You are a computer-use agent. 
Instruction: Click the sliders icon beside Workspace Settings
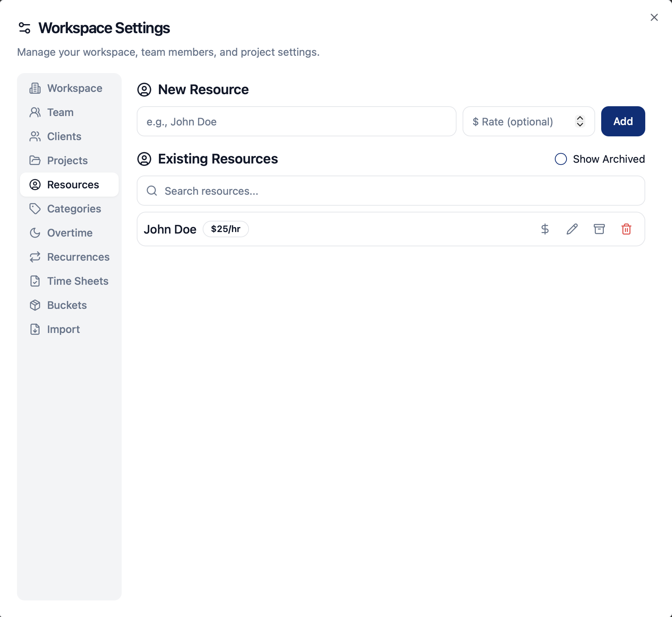coord(24,28)
